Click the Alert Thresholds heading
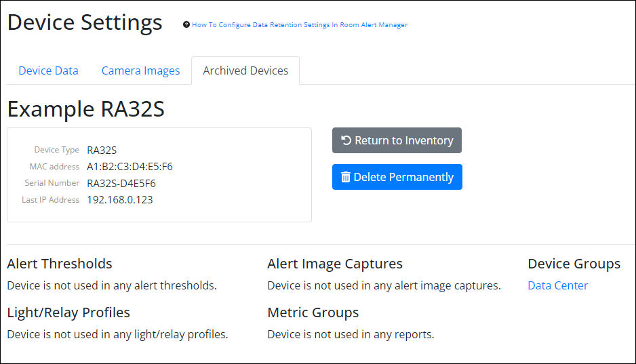The height and width of the screenshot is (364, 636). point(60,264)
